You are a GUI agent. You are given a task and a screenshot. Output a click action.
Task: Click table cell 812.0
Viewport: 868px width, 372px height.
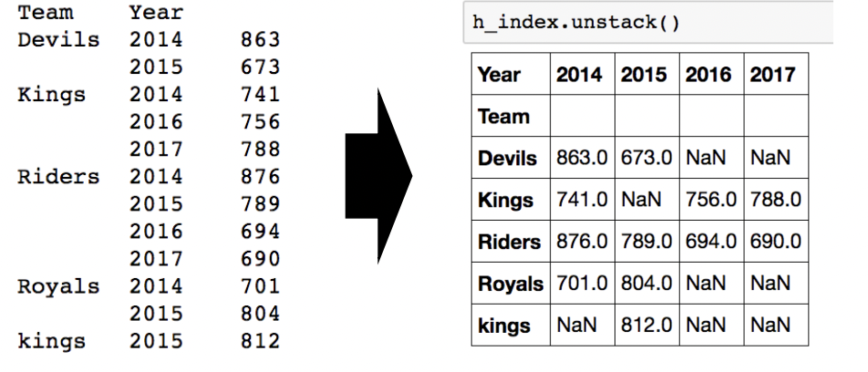(646, 325)
